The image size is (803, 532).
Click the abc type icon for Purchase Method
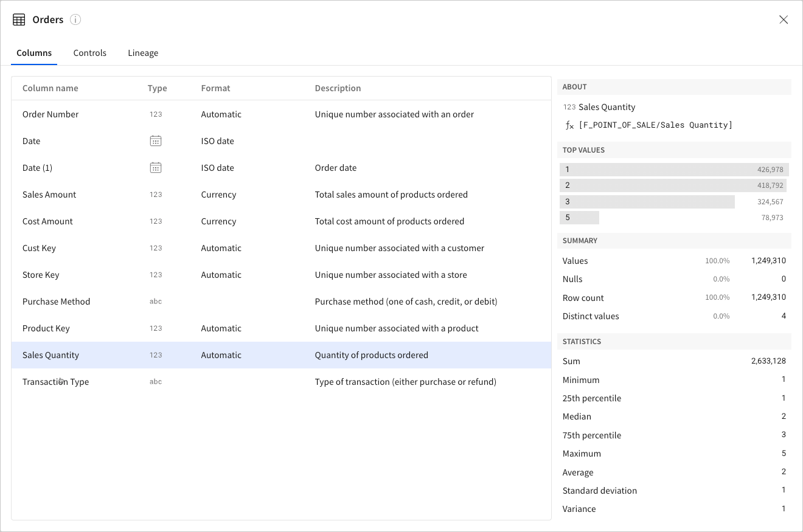(x=156, y=302)
